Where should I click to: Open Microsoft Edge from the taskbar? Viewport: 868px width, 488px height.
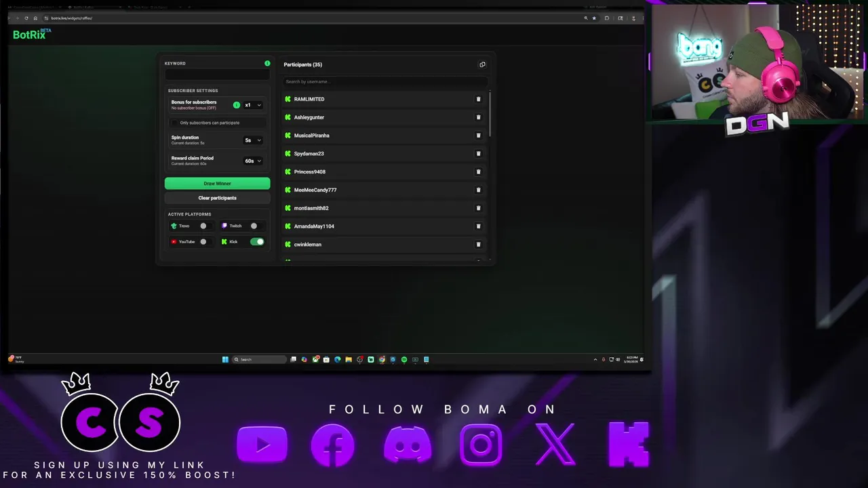coord(337,359)
